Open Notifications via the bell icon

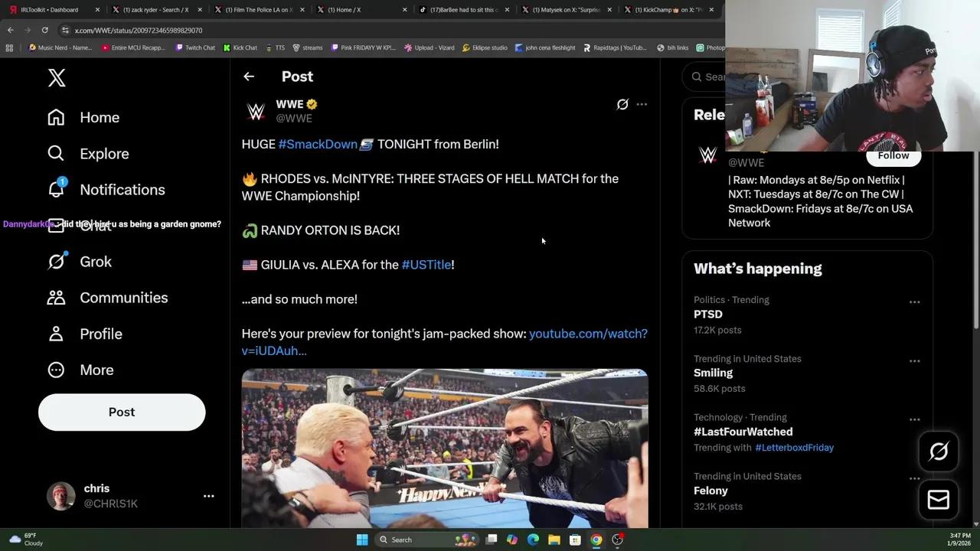(56, 189)
